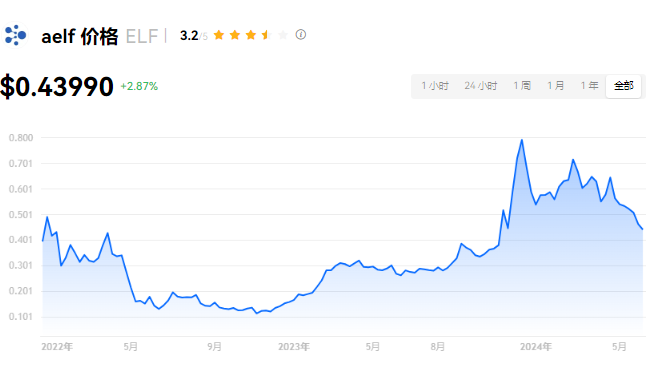
Task: Switch chart to 1 年 range
Action: [589, 86]
